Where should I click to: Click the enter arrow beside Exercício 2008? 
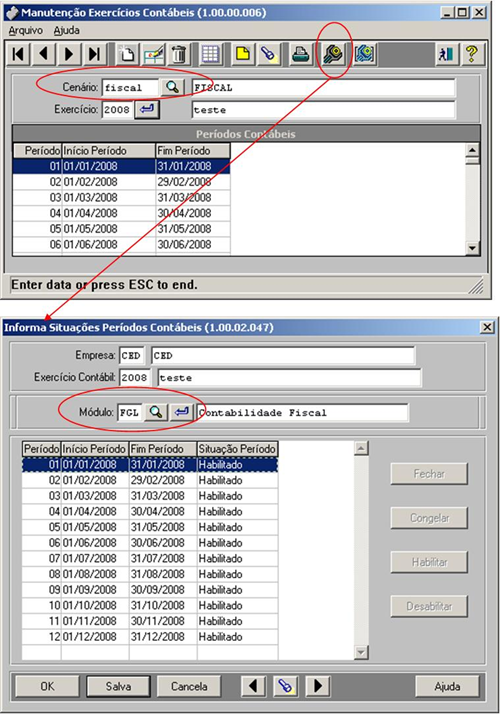click(x=147, y=110)
